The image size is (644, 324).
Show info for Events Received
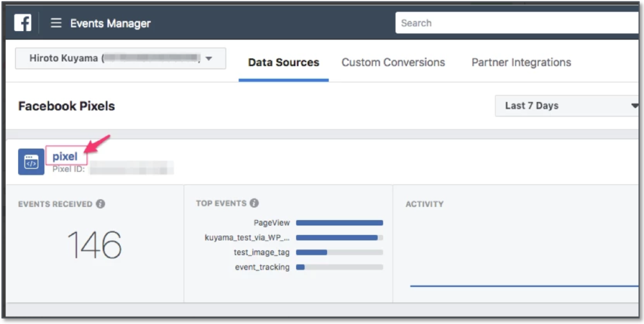(x=100, y=204)
